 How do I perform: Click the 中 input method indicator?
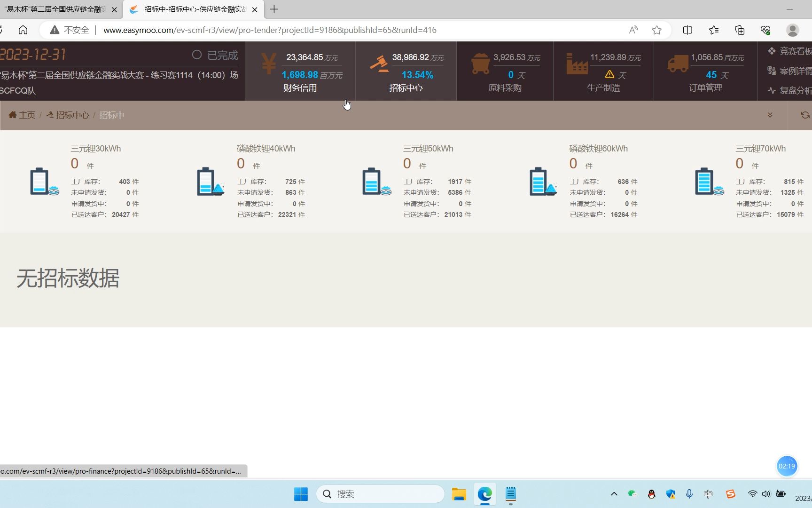[708, 494]
